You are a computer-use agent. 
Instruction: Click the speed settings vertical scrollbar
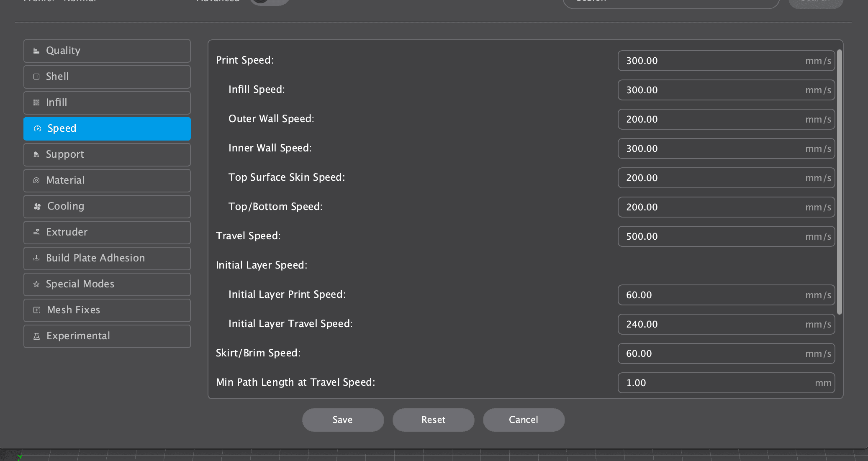tap(839, 182)
